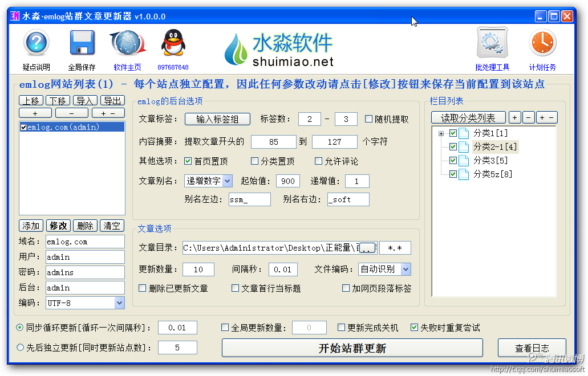Viewport: 588px width, 376px height.
Task: Enable the 允许评论 checkbox
Action: point(318,161)
